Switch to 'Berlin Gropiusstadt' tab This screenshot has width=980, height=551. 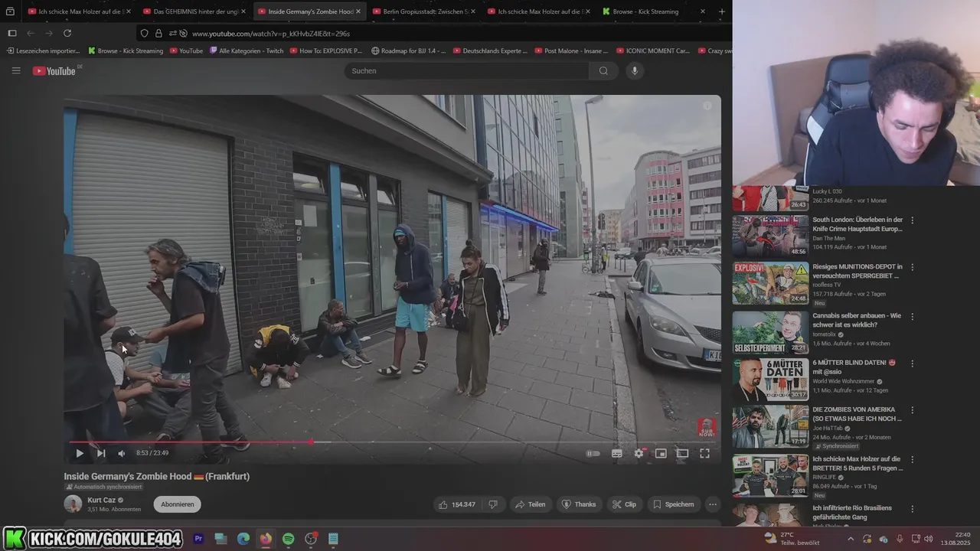coord(425,11)
